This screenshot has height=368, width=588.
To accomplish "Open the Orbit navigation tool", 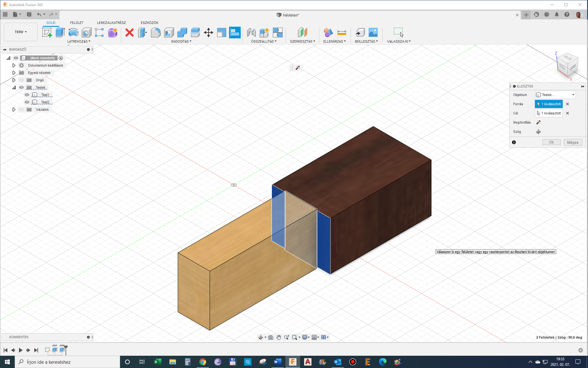I will click(x=261, y=337).
